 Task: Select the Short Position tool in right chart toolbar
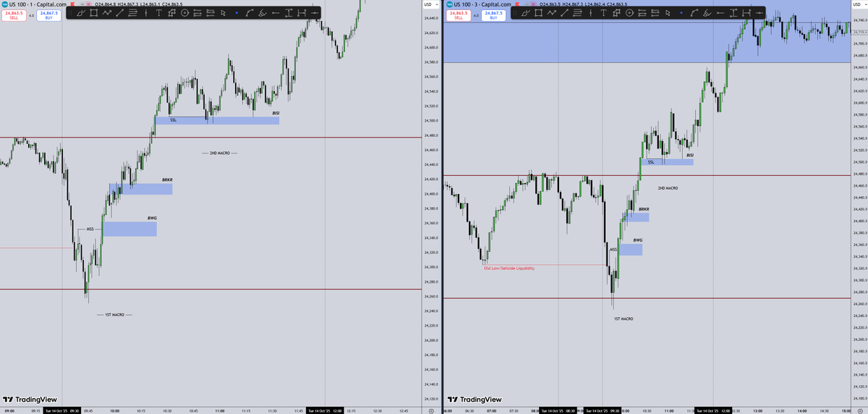click(x=655, y=13)
